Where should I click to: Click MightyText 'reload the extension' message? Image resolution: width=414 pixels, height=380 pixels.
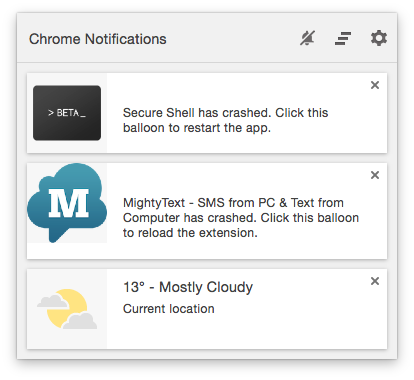point(241,218)
